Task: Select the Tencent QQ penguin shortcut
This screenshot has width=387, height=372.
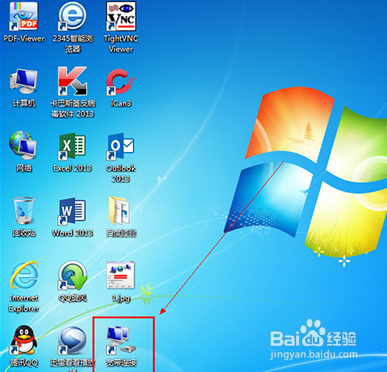Action: click(24, 346)
